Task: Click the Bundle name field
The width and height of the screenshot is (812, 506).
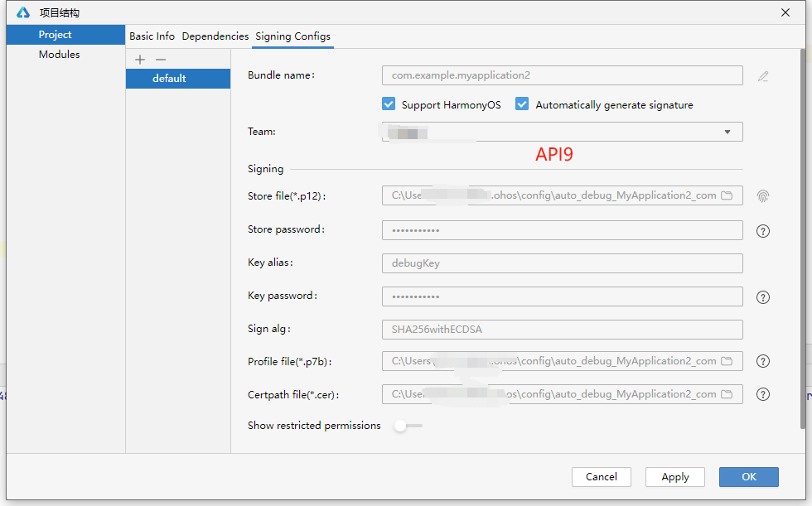Action: [x=563, y=75]
